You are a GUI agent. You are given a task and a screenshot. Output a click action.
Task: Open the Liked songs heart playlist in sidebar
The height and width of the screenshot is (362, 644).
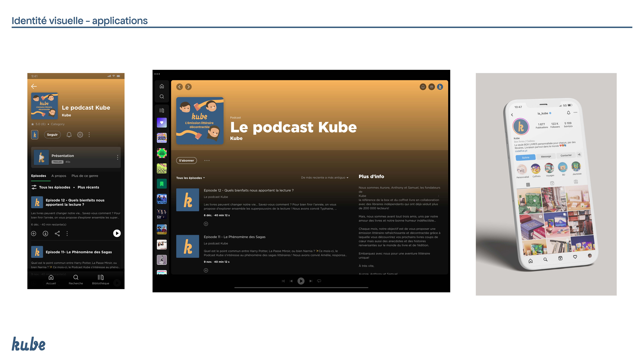coord(162,123)
